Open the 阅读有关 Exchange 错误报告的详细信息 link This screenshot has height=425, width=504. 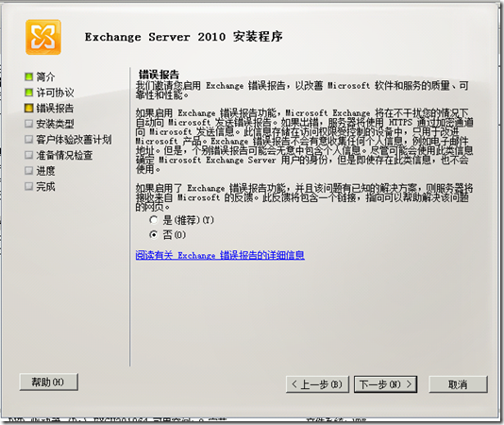click(220, 255)
